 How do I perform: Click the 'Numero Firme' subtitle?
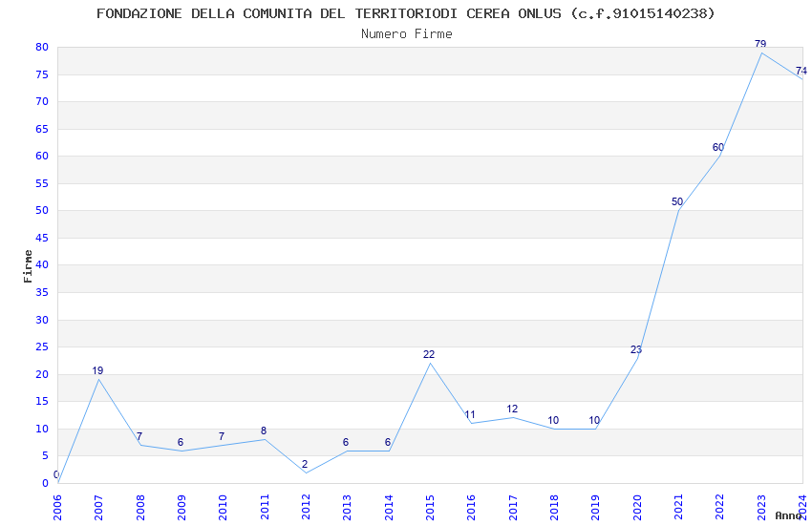406,33
